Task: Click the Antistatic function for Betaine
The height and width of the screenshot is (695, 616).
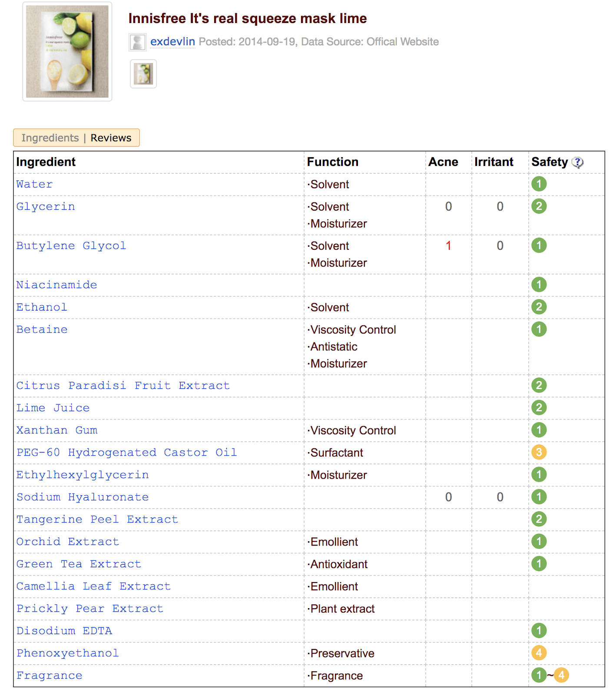Action: click(x=333, y=347)
